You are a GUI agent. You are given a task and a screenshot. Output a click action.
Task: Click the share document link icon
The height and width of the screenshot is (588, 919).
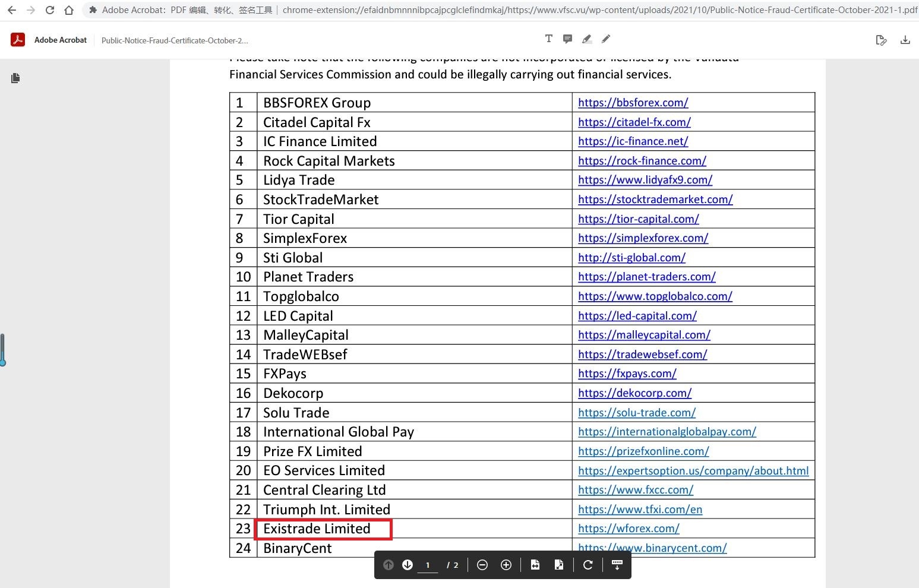pos(881,40)
